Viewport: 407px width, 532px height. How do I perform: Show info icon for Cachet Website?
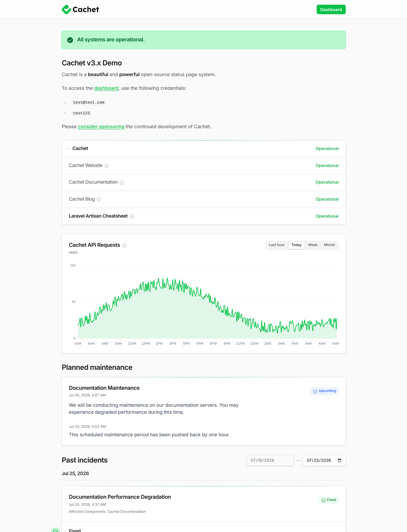coord(107,166)
